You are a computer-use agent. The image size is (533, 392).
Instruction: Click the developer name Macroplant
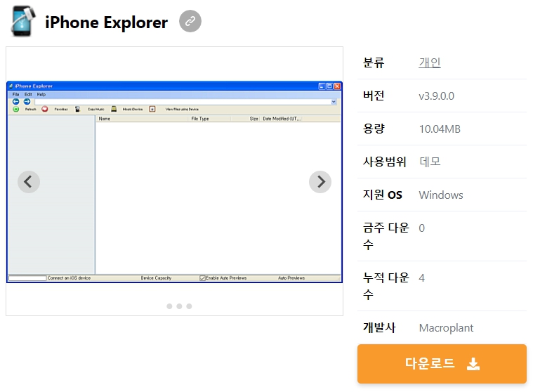pos(446,328)
